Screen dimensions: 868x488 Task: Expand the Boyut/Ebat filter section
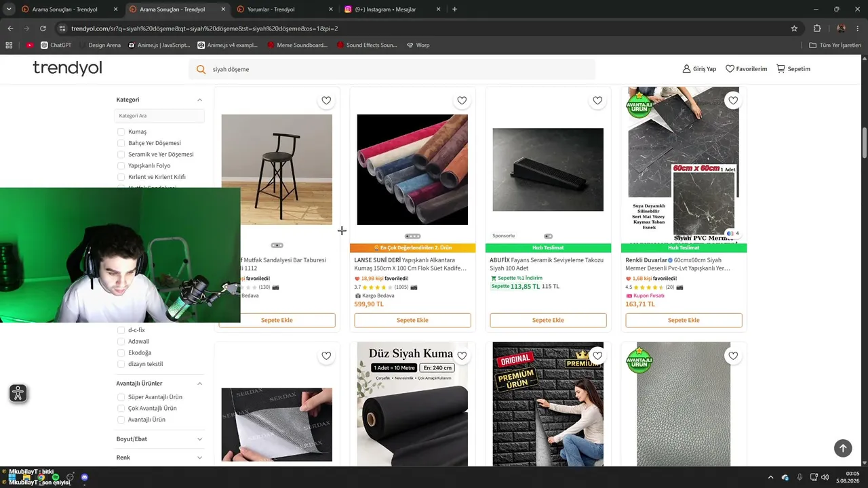(x=199, y=439)
